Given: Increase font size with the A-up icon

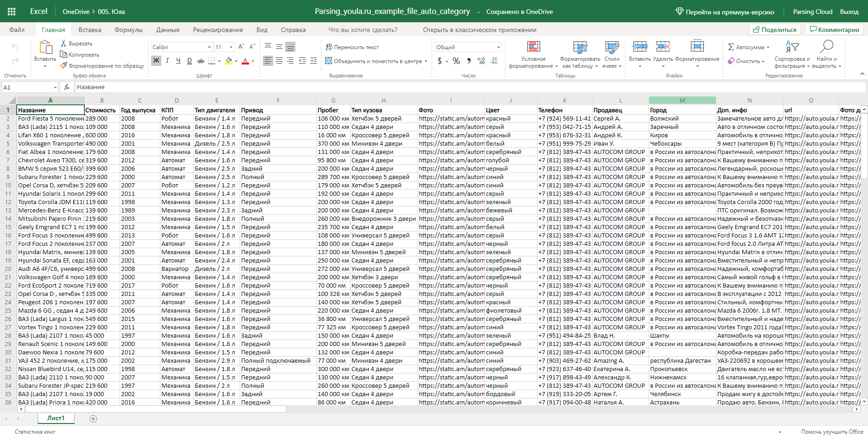Looking at the screenshot, I should click(241, 47).
